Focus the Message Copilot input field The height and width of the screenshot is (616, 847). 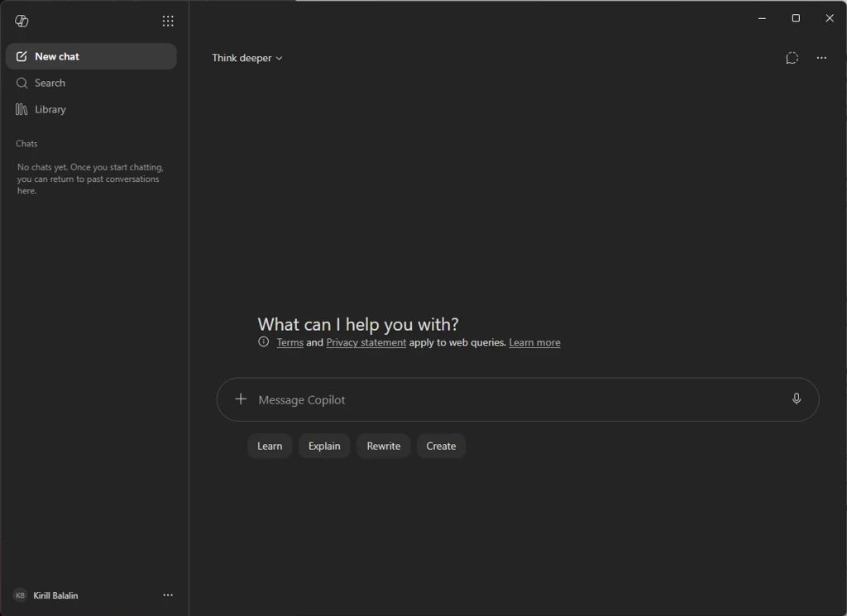click(x=517, y=399)
